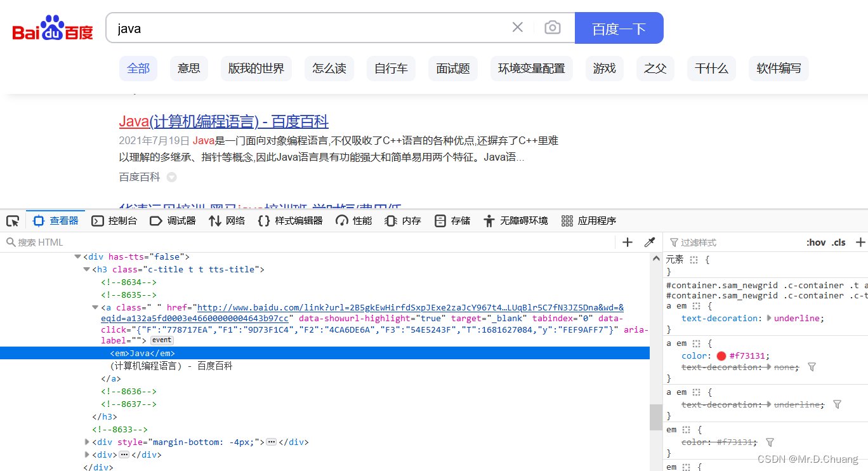Screen dimensions: 868x471
Task: Click the markup scrollbar up arrow
Action: [x=656, y=258]
